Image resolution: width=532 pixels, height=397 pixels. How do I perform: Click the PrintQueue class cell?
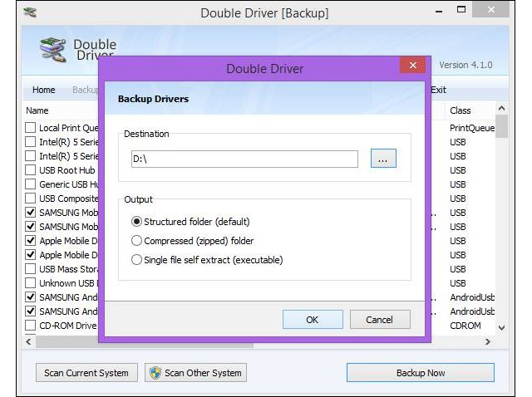click(x=472, y=128)
